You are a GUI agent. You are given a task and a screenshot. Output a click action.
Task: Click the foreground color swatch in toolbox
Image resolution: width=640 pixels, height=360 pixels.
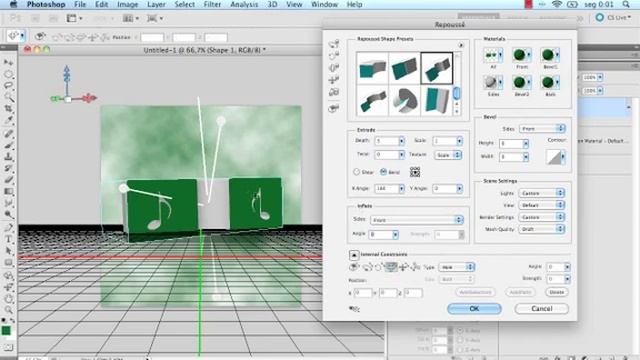(x=6, y=331)
